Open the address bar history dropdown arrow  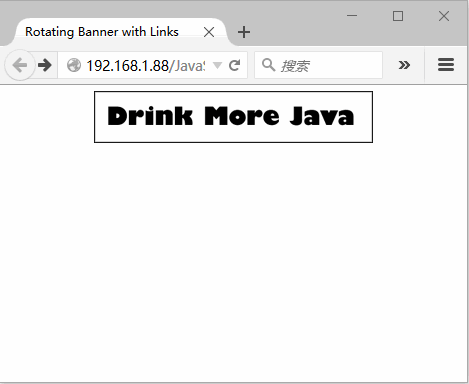[217, 65]
